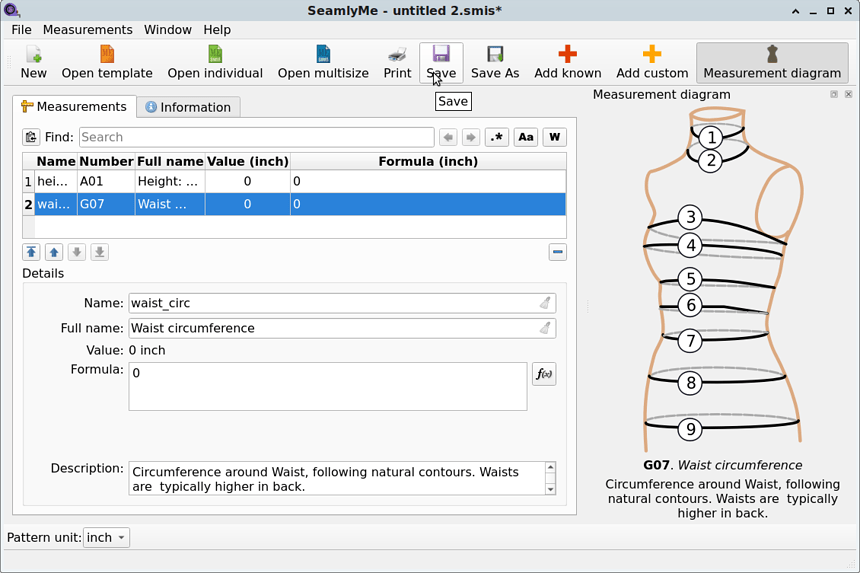
Task: Toggle regular expression search option
Action: click(x=496, y=137)
